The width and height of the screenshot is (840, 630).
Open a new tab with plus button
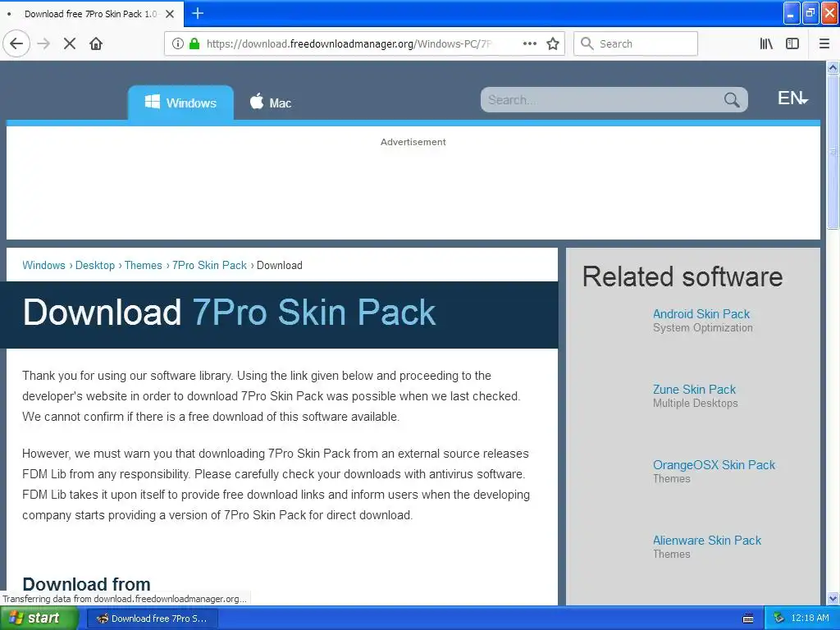click(198, 13)
